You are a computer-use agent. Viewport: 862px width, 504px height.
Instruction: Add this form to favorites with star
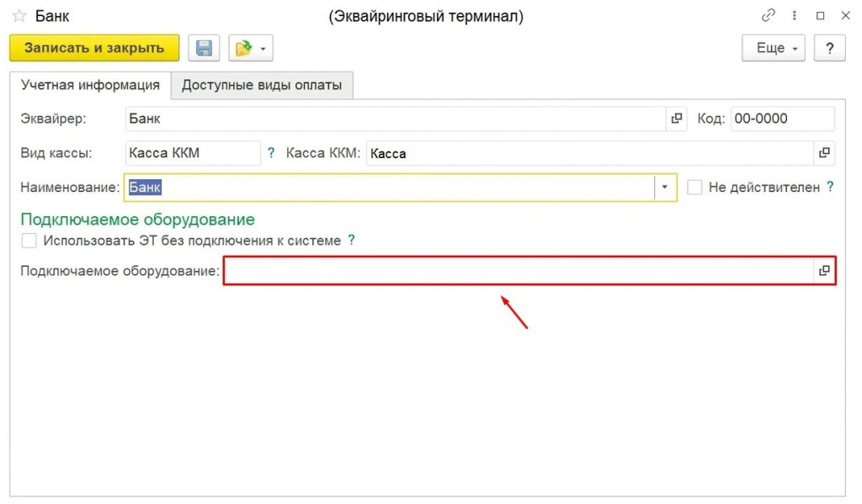(x=19, y=16)
